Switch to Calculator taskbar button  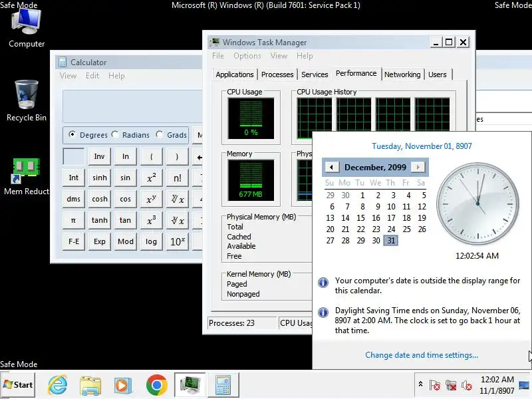point(223,385)
